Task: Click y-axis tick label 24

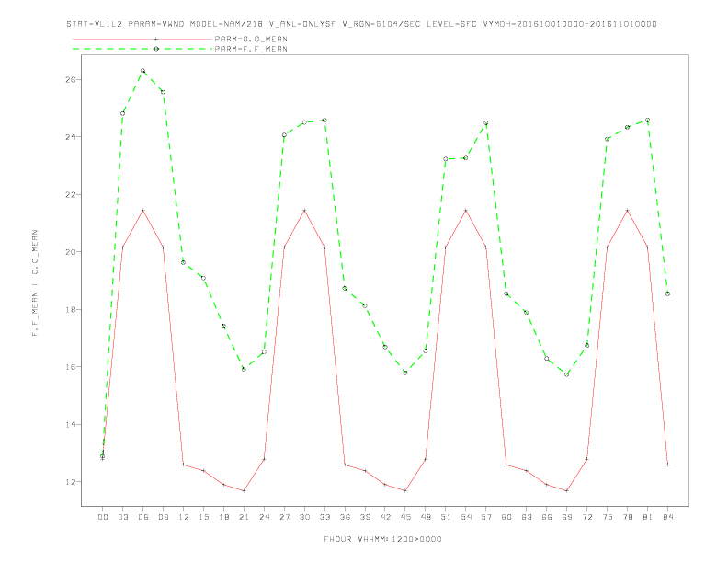Action: [x=70, y=137]
